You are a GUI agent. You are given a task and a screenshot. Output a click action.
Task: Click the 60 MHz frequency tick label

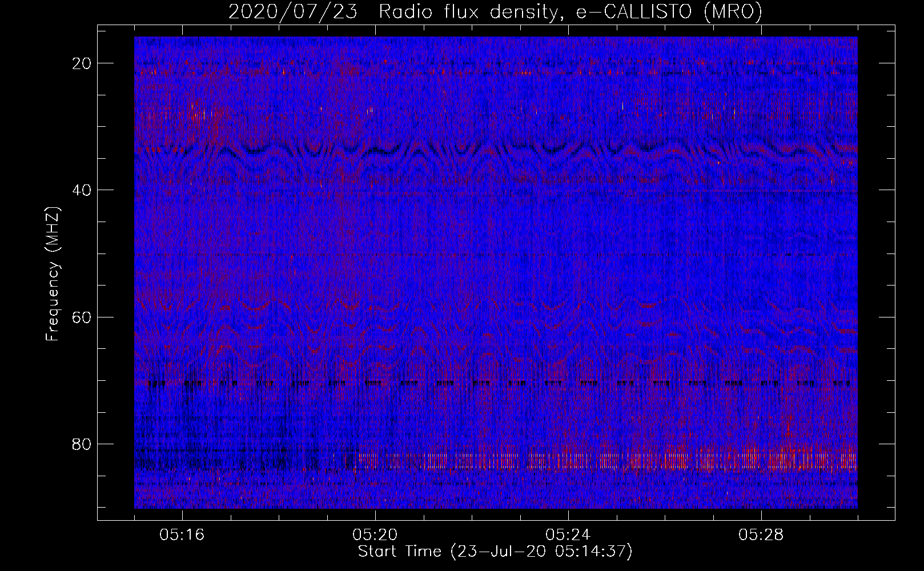coord(82,317)
